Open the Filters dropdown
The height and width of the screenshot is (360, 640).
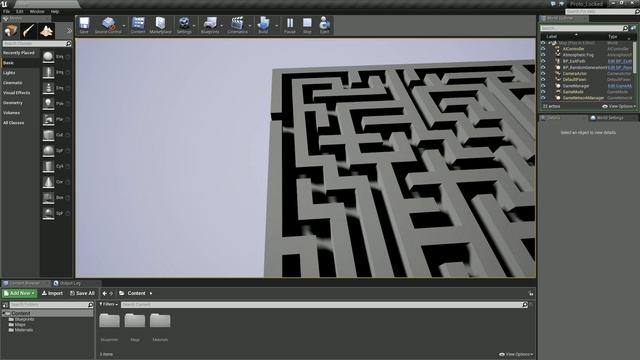click(x=109, y=304)
